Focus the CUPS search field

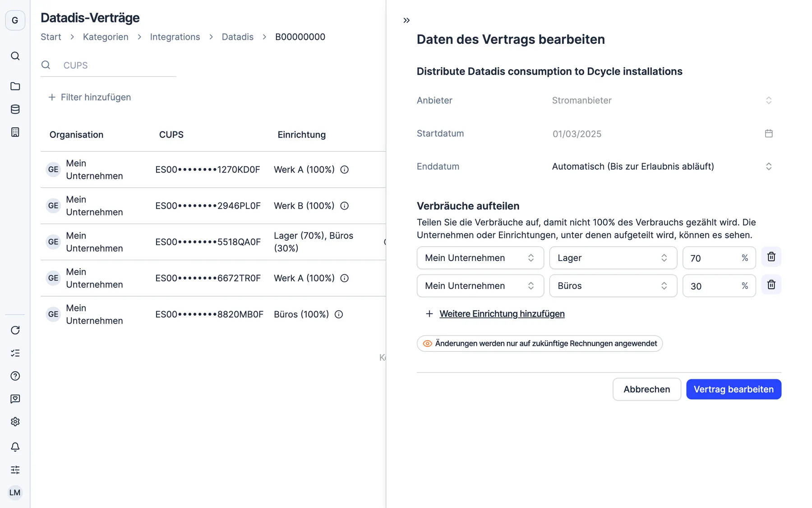[x=108, y=65]
